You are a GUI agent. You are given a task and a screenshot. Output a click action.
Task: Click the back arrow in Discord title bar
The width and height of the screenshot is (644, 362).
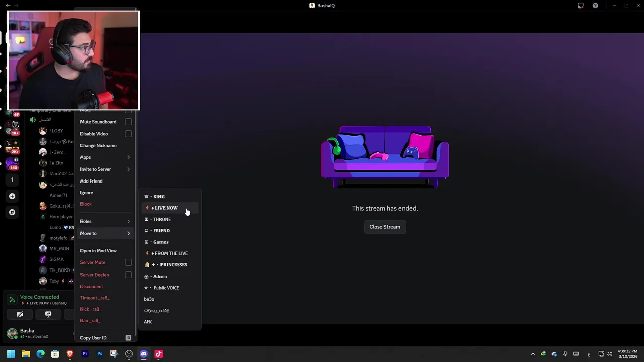pyautogui.click(x=8, y=6)
